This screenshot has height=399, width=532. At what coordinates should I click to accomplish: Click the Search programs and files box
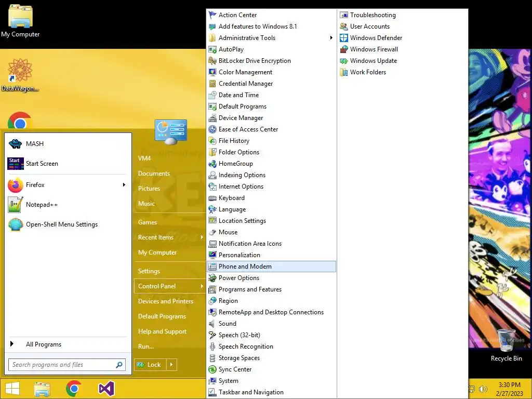coord(67,365)
